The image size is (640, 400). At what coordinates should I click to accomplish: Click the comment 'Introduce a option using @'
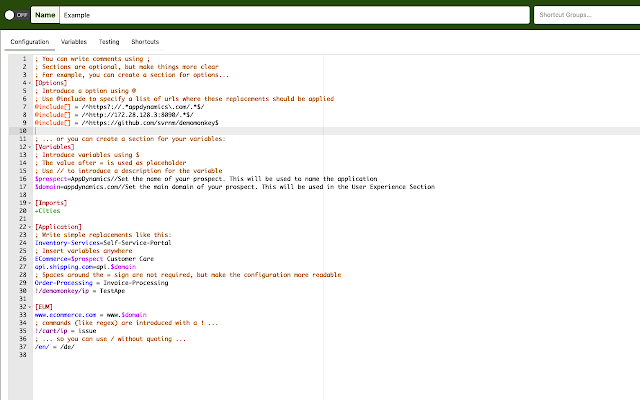(85, 91)
